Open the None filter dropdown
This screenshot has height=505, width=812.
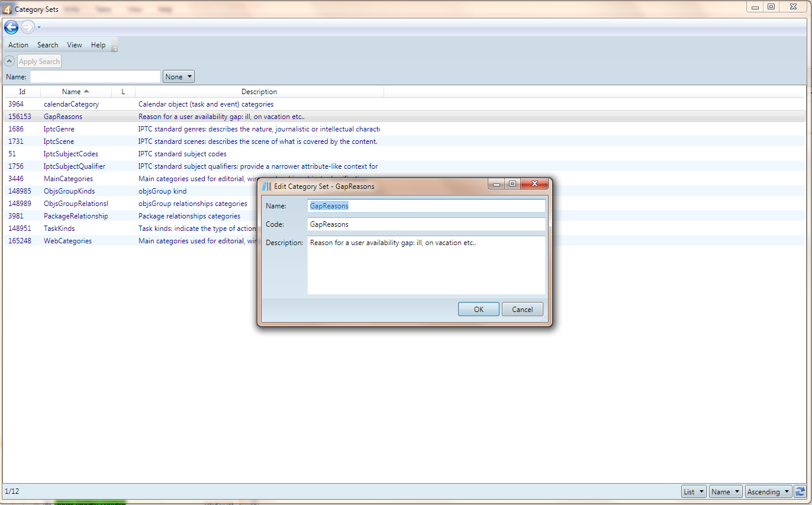pos(179,76)
